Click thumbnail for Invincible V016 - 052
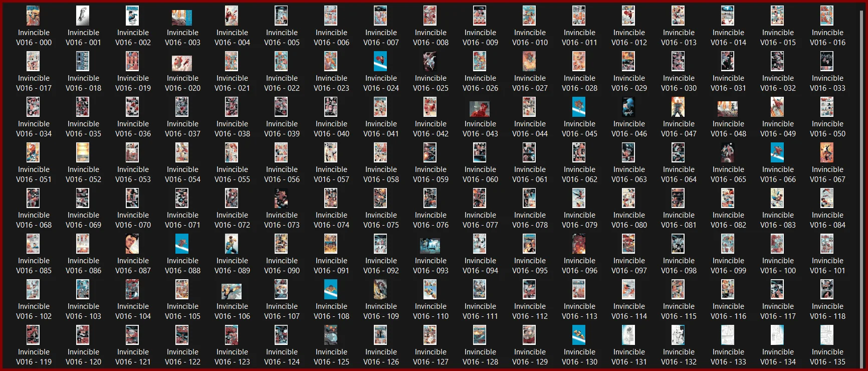 83,153
